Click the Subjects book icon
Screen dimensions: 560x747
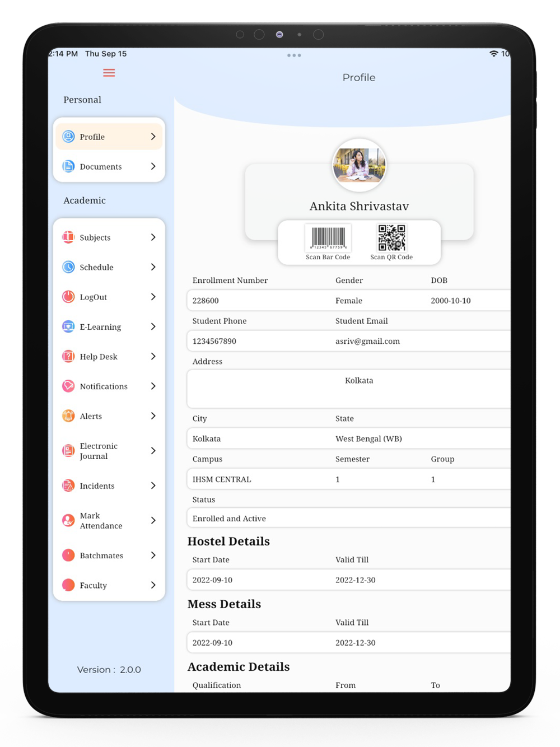coord(68,237)
